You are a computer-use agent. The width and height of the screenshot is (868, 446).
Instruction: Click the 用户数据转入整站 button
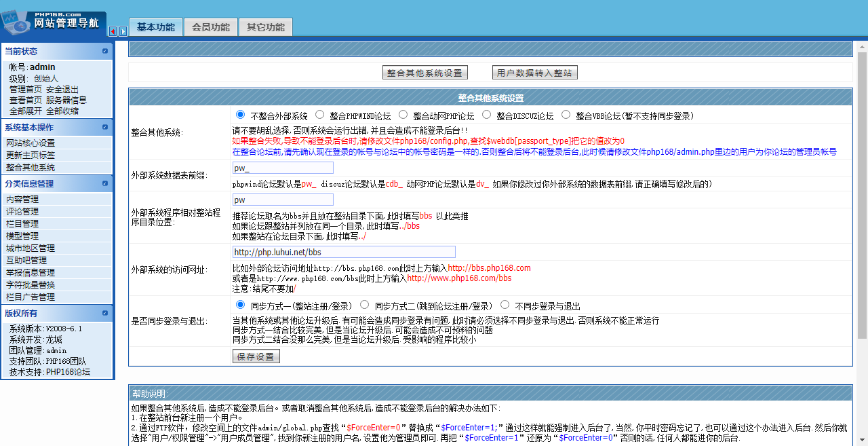pos(535,73)
